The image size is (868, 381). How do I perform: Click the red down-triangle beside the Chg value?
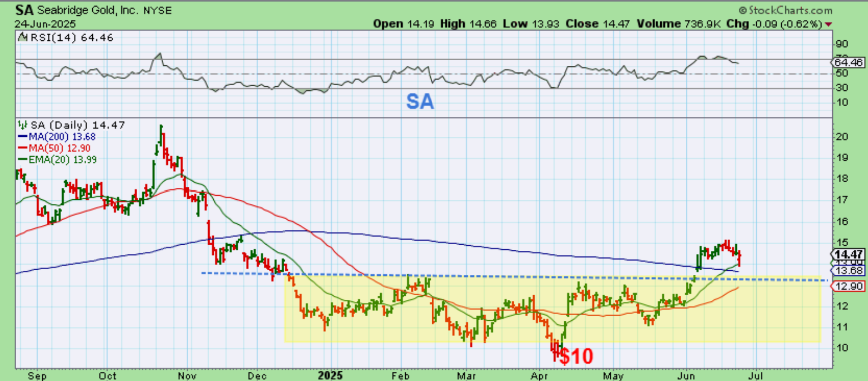click(x=829, y=24)
